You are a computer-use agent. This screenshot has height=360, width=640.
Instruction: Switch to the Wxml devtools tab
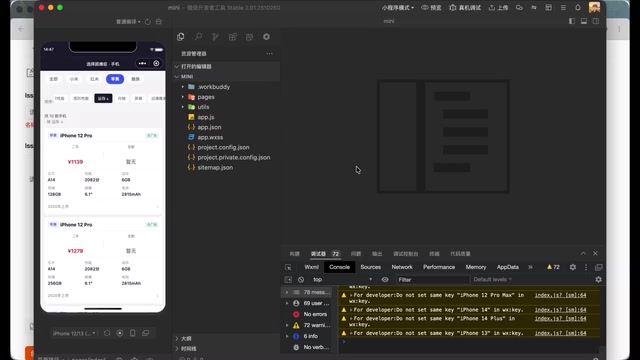311,267
